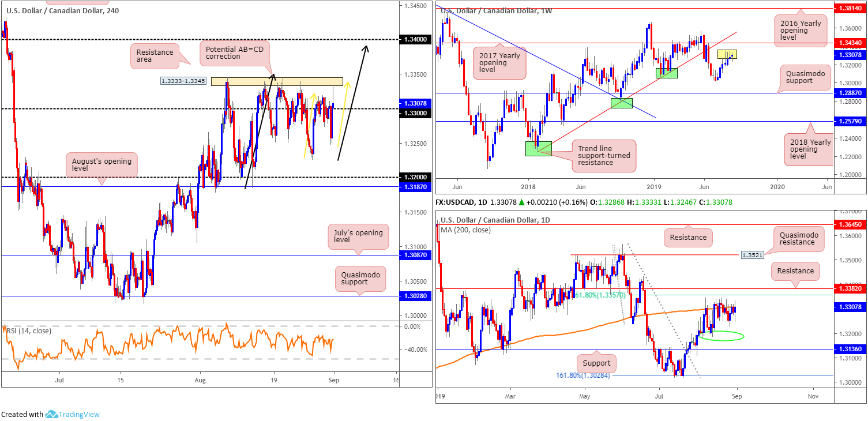Click the 1.33000 price label on the 240 chart

tap(415, 113)
